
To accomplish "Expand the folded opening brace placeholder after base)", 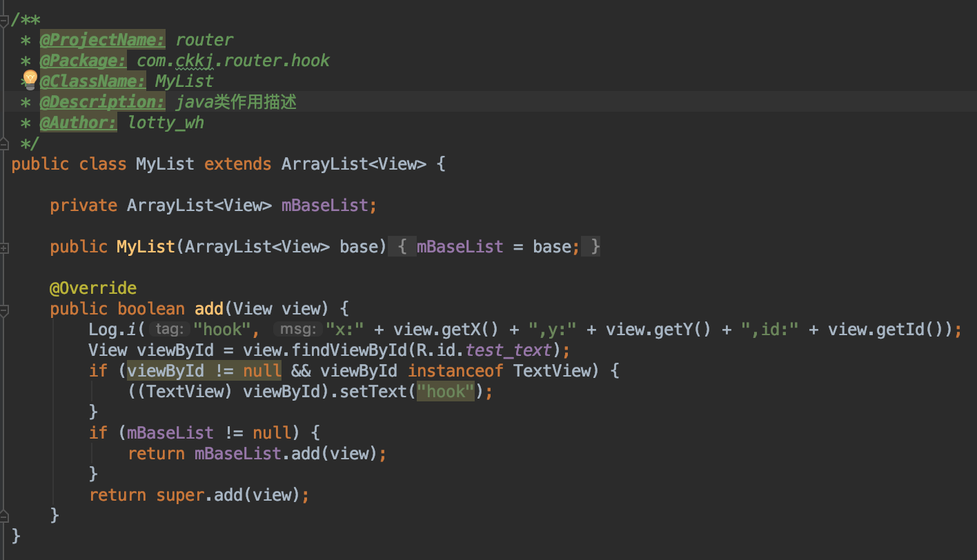I will coord(402,247).
